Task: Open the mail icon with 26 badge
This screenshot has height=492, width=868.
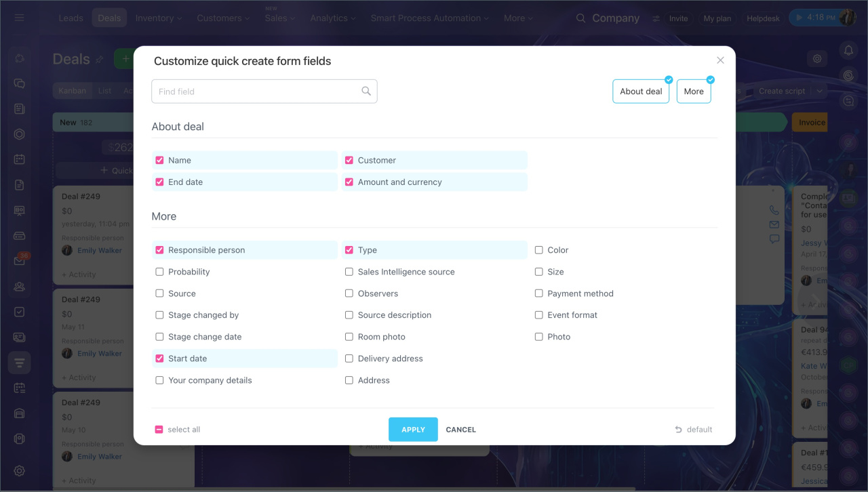Action: 20,260
